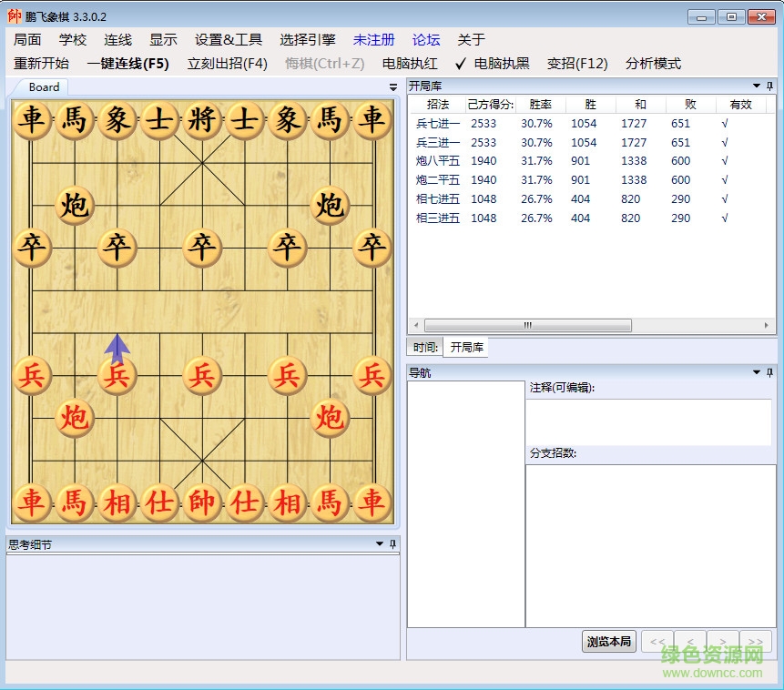The height and width of the screenshot is (690, 784).
Task: Collapse the 开局库 panel with its arrow
Action: [756, 86]
